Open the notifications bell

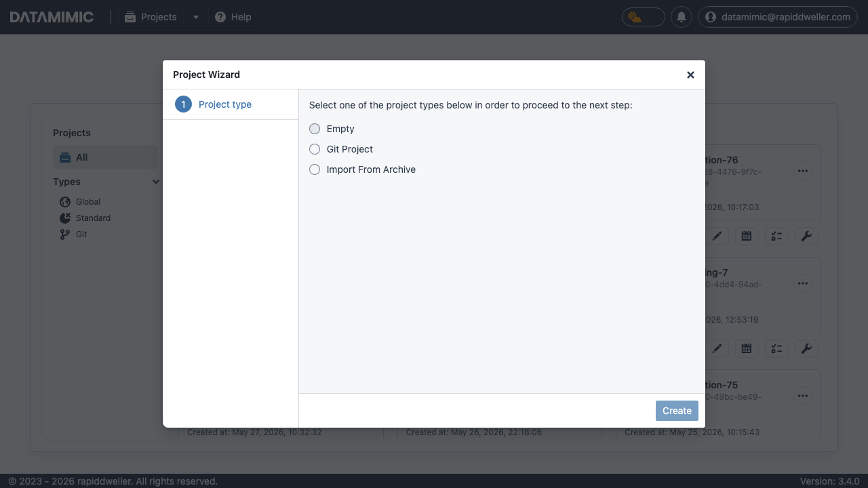[x=682, y=17]
